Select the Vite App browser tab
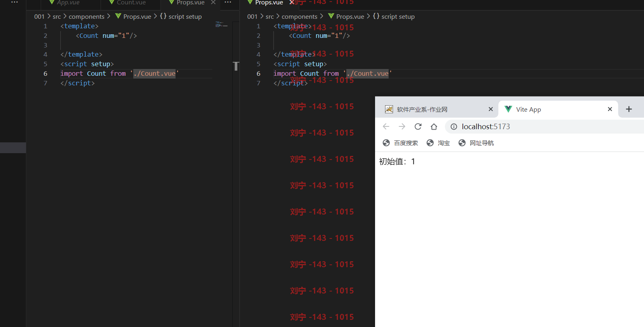 pyautogui.click(x=558, y=109)
